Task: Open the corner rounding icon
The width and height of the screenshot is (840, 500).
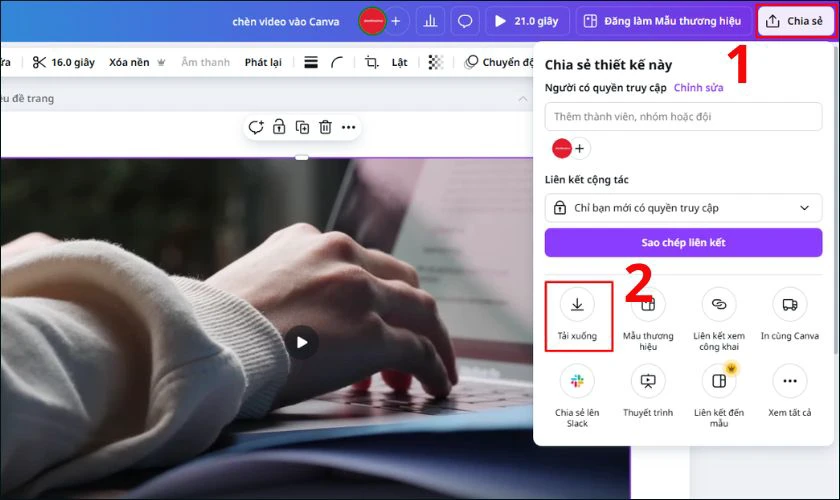Action: [337, 62]
